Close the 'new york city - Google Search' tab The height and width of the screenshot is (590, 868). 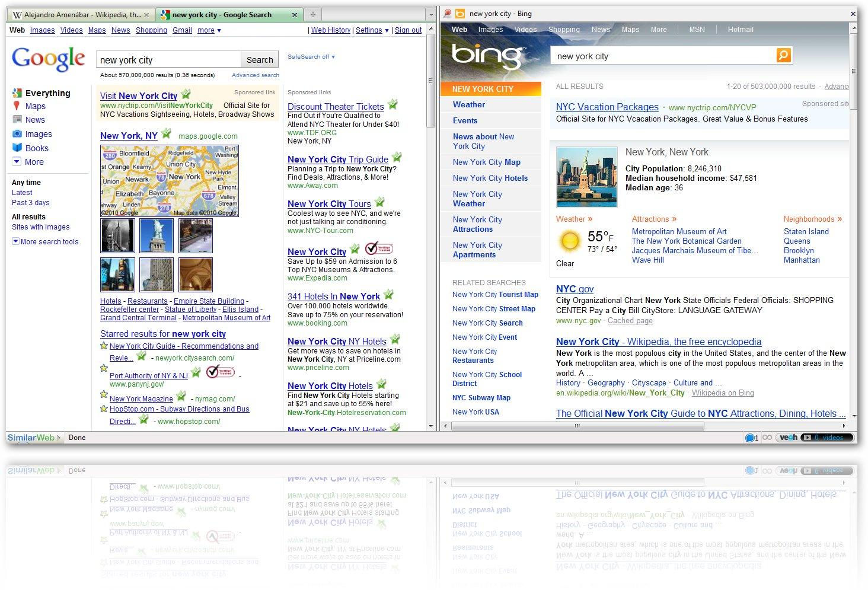[x=295, y=15]
